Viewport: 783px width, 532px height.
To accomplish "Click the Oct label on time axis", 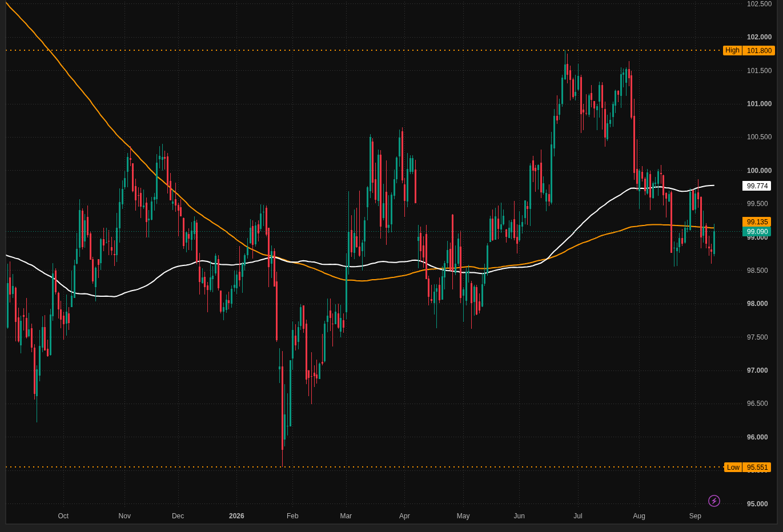I will tap(63, 516).
